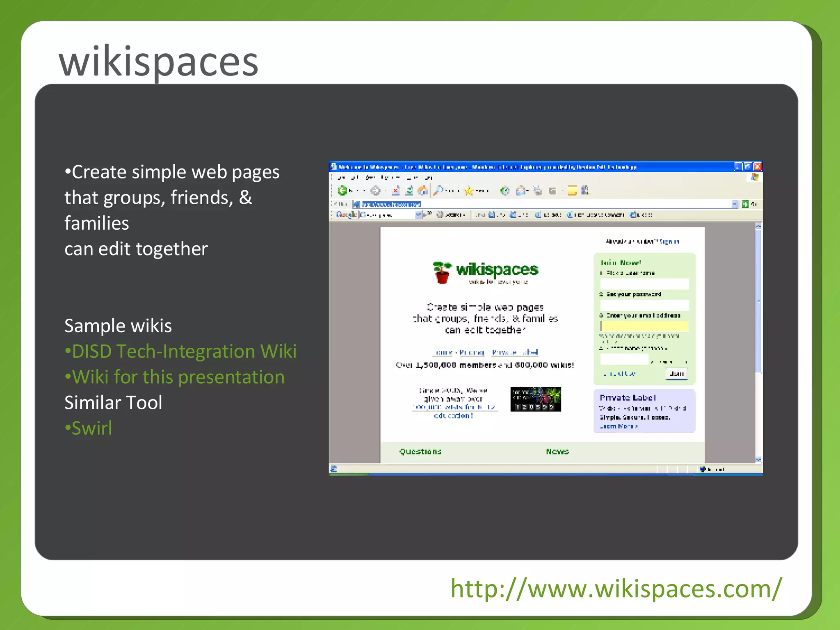Screen dimensions: 840x630
Task: Click the Join button in the signup form
Action: point(676,374)
